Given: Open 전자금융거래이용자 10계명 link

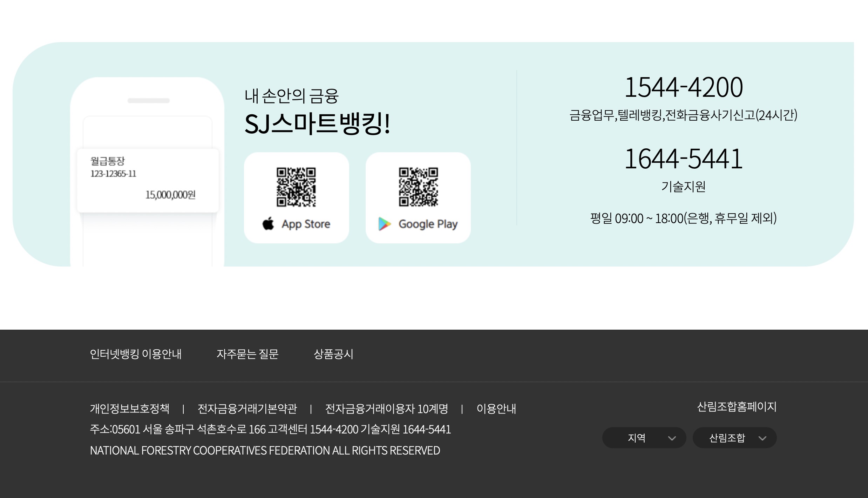Looking at the screenshot, I should pyautogui.click(x=387, y=409).
